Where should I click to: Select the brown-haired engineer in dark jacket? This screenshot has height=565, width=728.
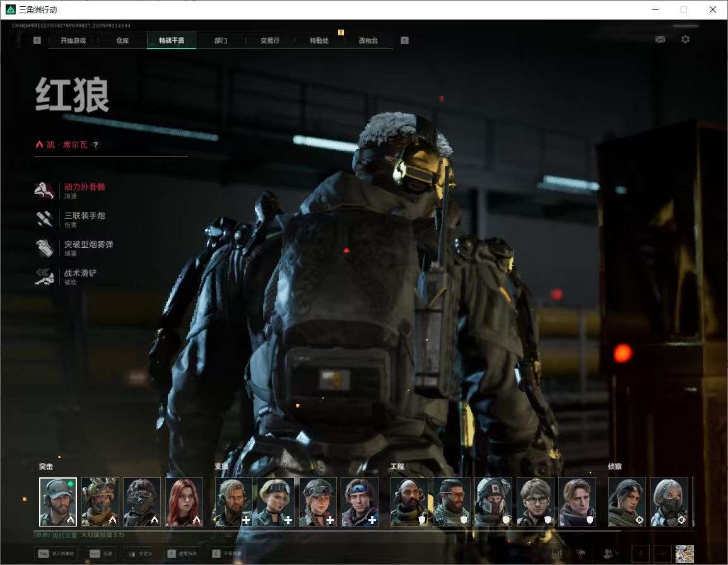[x=577, y=502]
